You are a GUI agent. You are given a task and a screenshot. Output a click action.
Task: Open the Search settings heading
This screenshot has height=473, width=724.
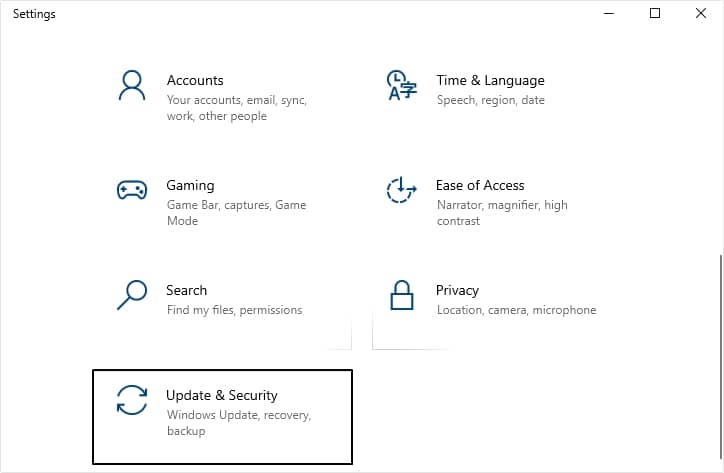[x=187, y=290]
